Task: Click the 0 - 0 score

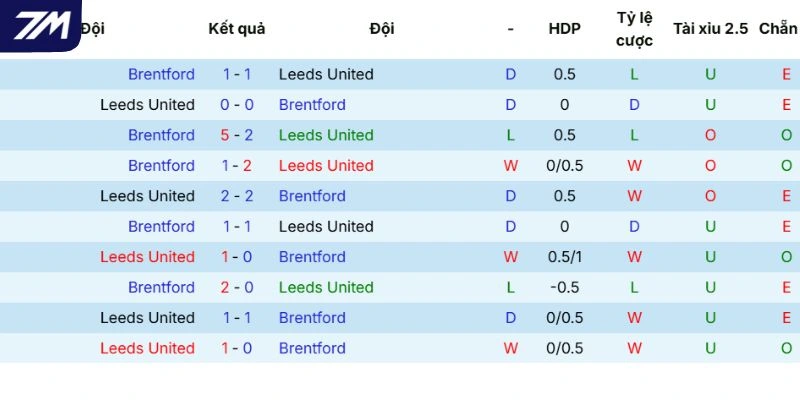Action: point(237,105)
